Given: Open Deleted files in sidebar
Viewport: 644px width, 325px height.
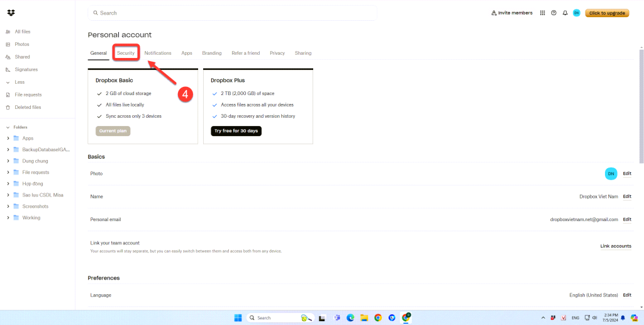Looking at the screenshot, I should tap(28, 107).
